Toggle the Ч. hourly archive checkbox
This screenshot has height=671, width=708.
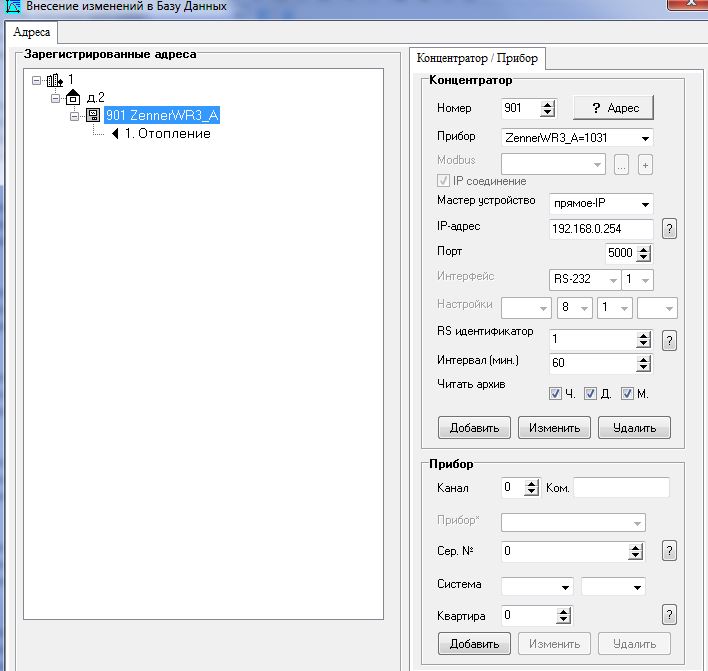click(x=555, y=394)
